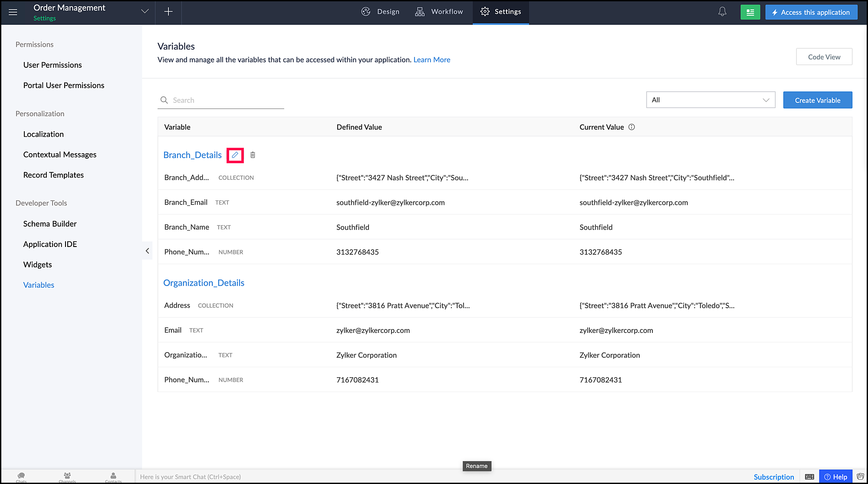This screenshot has height=484, width=868.
Task: Switch to the Design tab
Action: (380, 12)
